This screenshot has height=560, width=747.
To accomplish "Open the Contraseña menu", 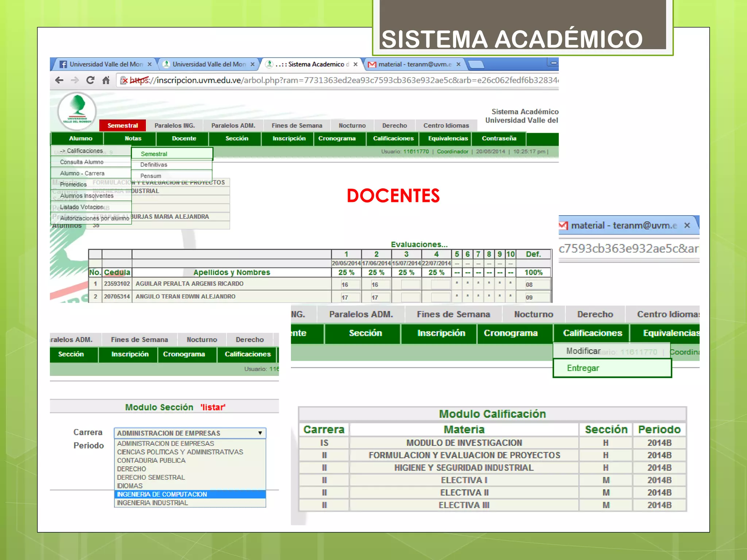I will tap(499, 139).
